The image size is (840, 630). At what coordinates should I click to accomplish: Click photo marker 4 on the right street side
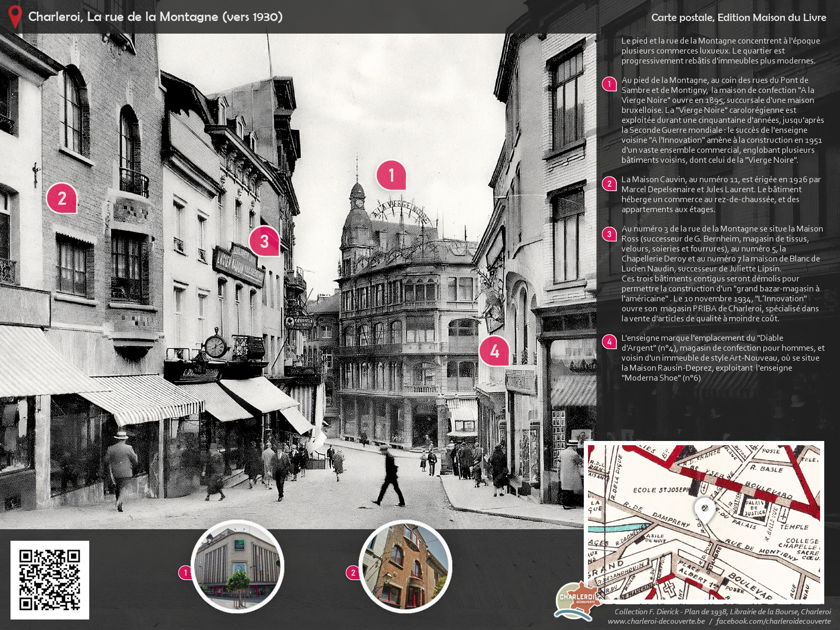coord(494,351)
